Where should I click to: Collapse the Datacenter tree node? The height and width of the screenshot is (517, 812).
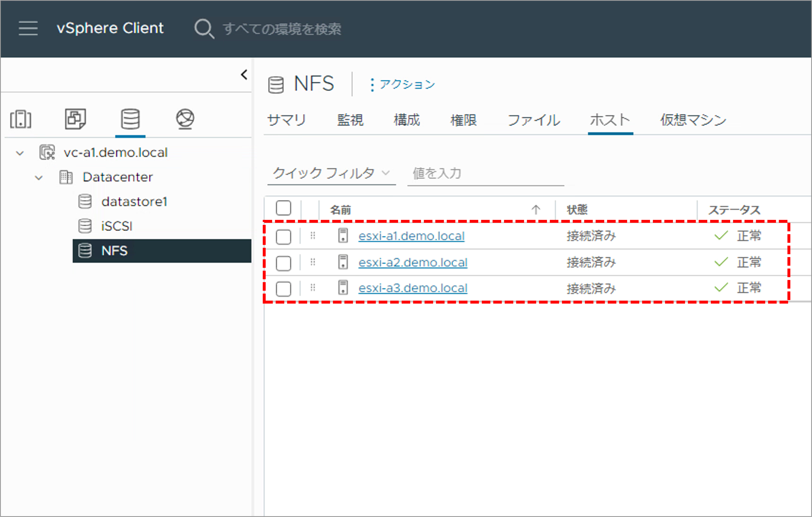pos(39,178)
